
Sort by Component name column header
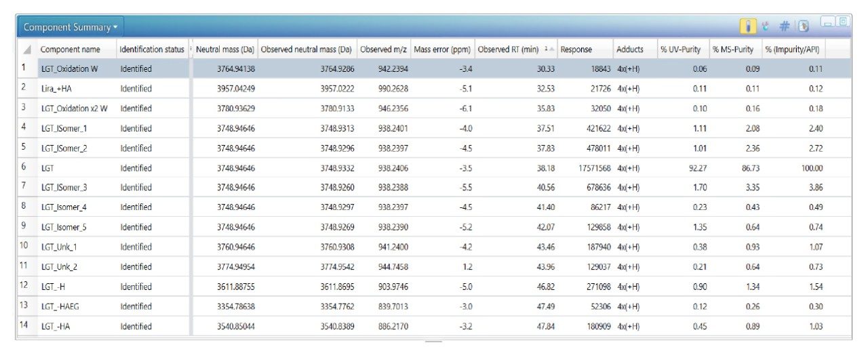point(71,49)
